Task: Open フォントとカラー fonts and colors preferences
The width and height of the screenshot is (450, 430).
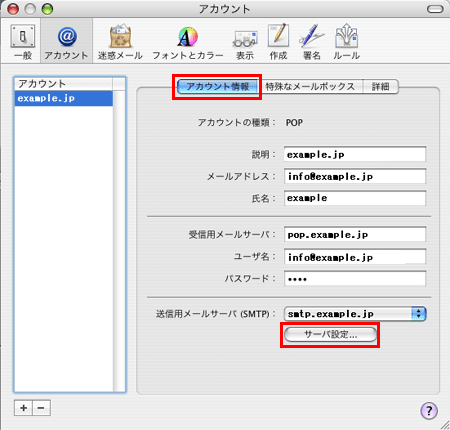Action: [x=188, y=41]
